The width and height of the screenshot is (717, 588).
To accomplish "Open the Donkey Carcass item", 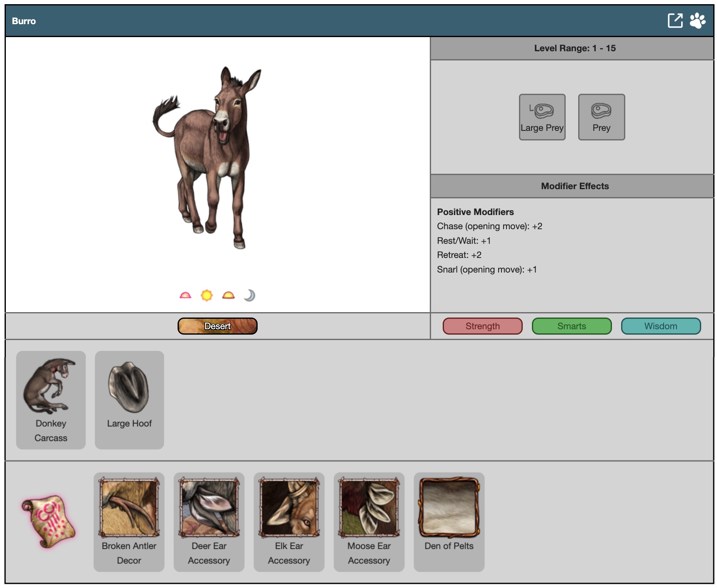I will [x=51, y=400].
